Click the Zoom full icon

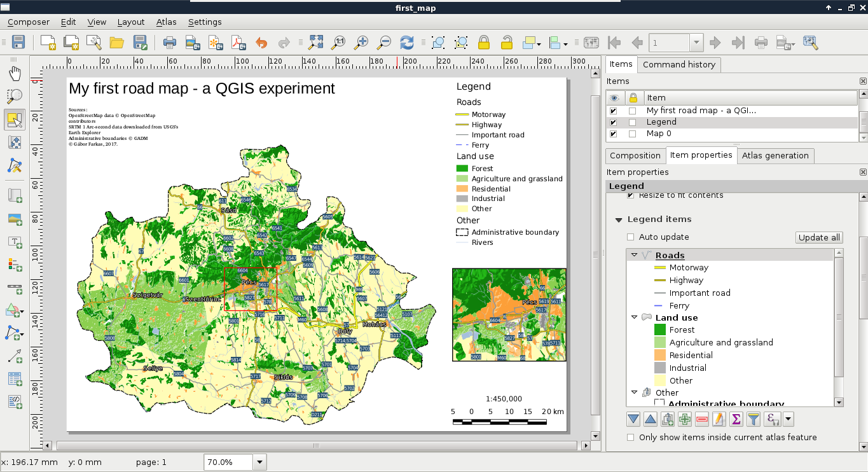(316, 43)
